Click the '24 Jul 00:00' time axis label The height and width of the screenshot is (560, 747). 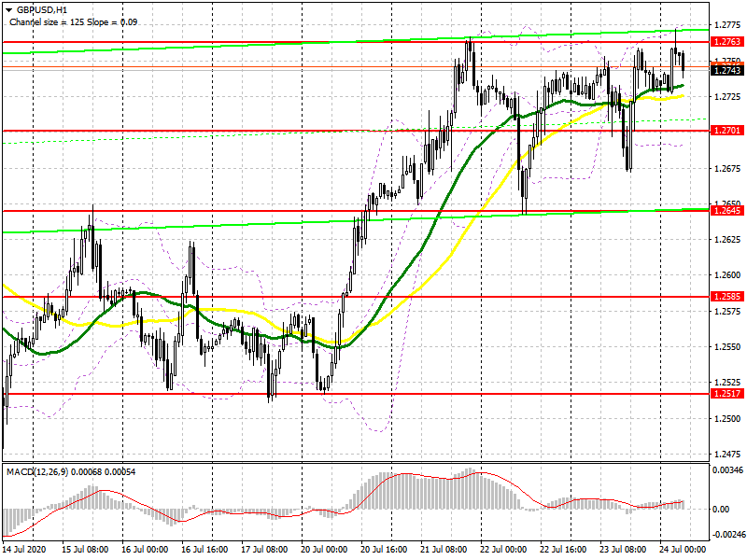(683, 549)
